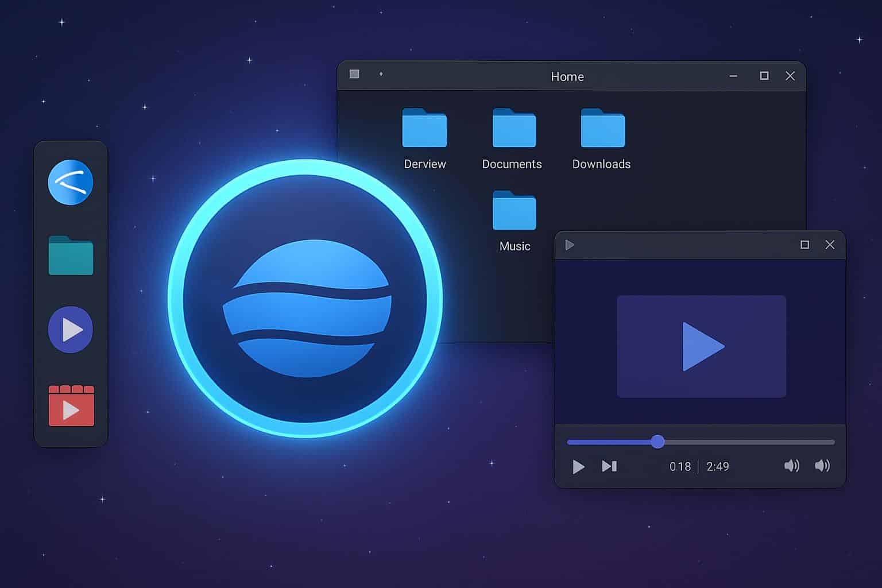Click the small diamond icon in Home title bar
The image size is (882, 588).
[x=381, y=74]
